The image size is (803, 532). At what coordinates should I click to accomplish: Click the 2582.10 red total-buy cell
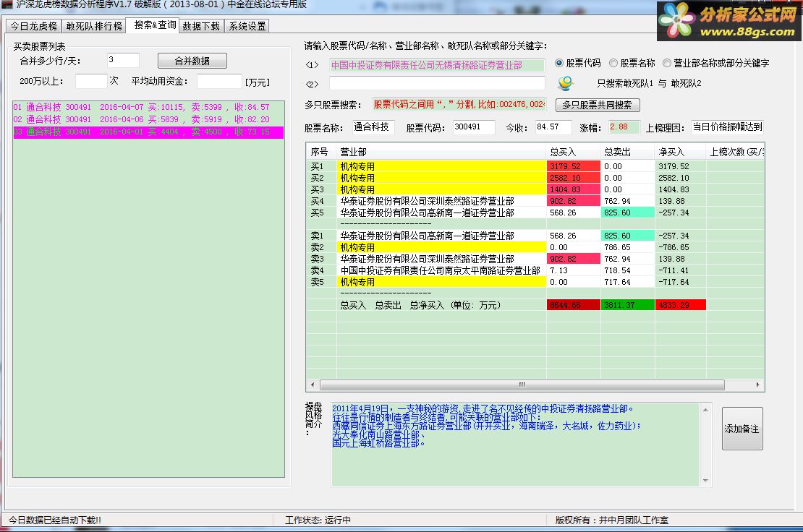click(573, 178)
